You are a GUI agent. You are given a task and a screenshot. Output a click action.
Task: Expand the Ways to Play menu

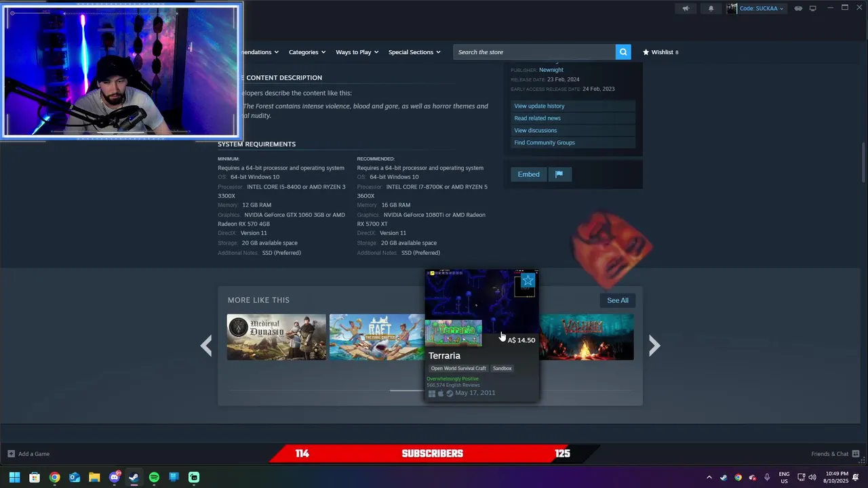tap(357, 52)
